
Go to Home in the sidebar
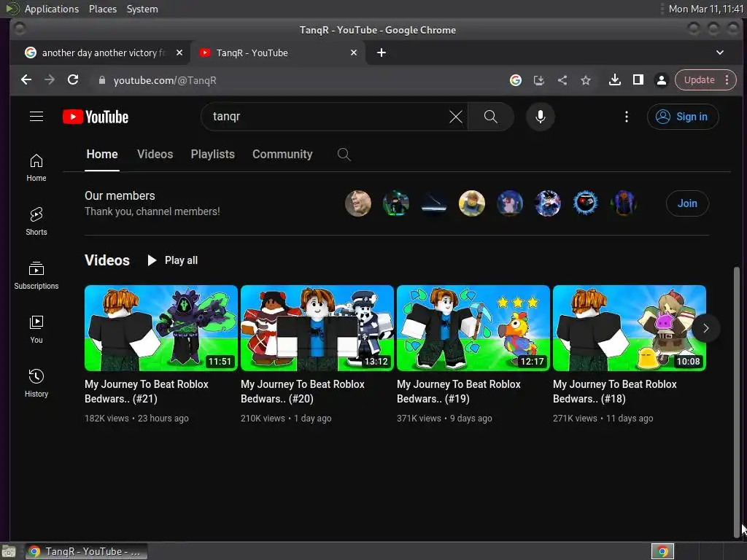click(x=36, y=168)
